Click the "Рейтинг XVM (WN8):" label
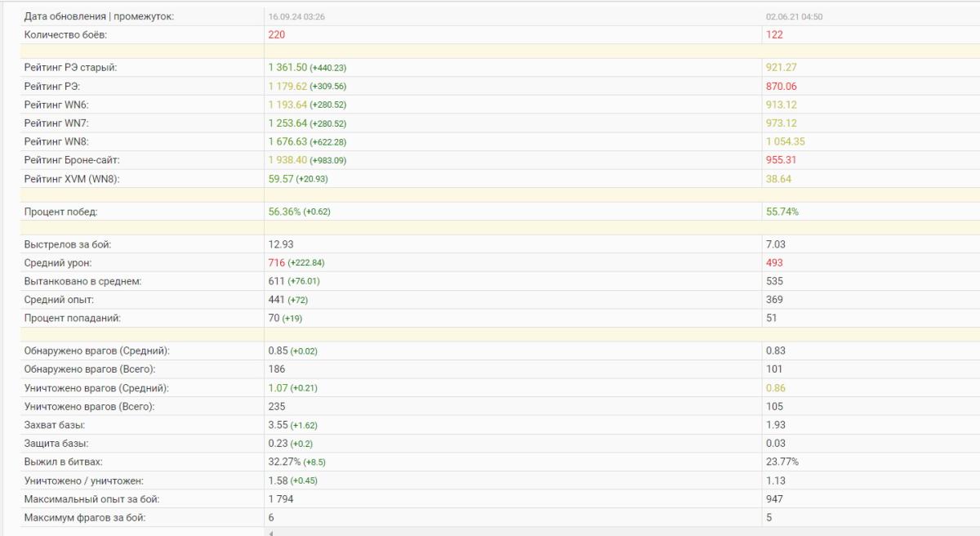The image size is (980, 536). (72, 179)
